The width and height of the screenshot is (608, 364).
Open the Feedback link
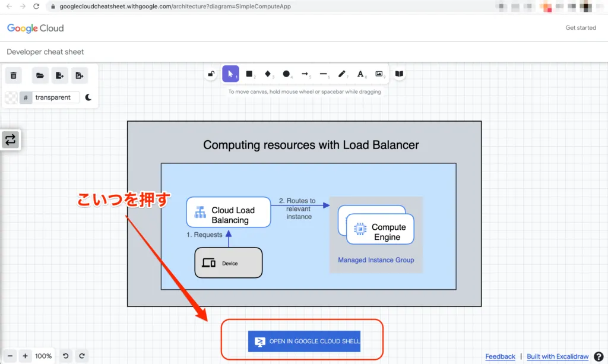[x=500, y=356]
